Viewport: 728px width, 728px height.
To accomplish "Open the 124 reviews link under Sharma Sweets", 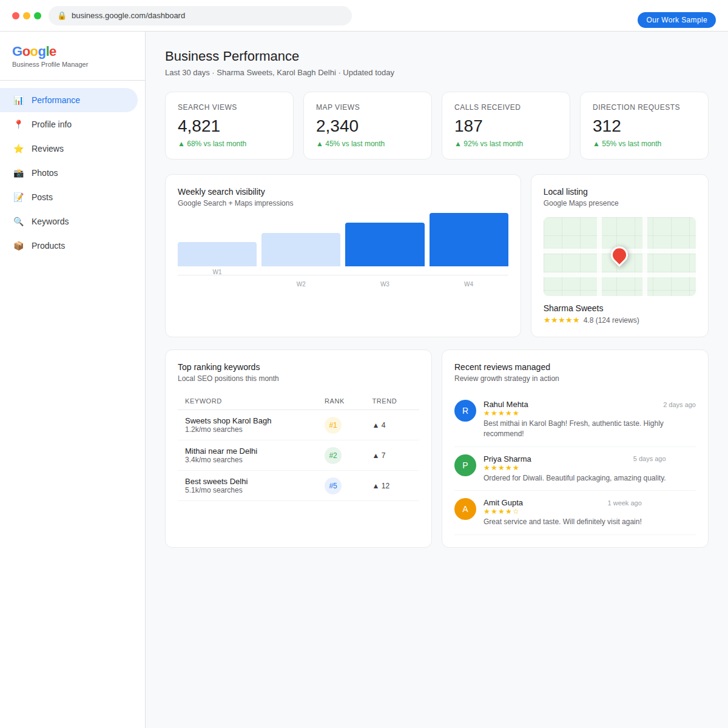I will 617,320.
